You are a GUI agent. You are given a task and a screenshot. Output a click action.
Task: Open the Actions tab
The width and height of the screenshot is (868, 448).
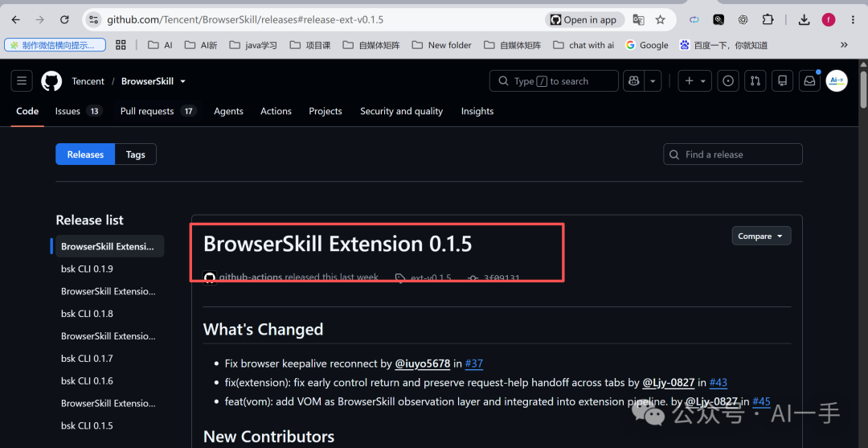(276, 111)
